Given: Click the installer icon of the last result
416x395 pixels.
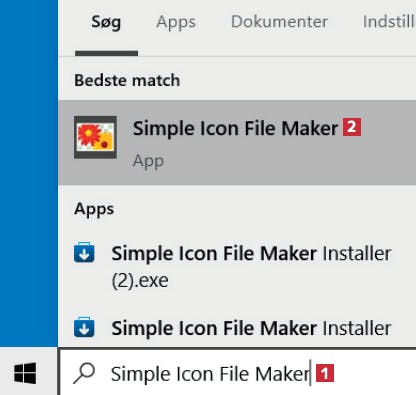Looking at the screenshot, I should (84, 327).
